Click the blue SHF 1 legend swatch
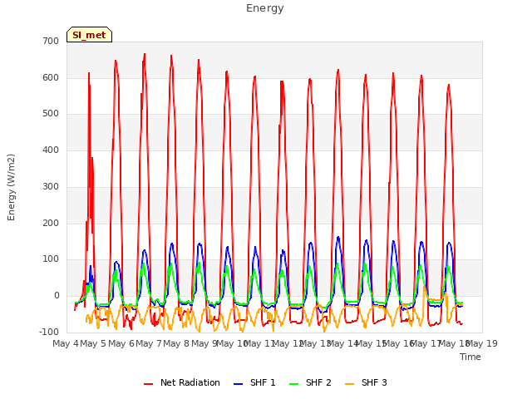Screen dimensions: 532x399 point(239,384)
